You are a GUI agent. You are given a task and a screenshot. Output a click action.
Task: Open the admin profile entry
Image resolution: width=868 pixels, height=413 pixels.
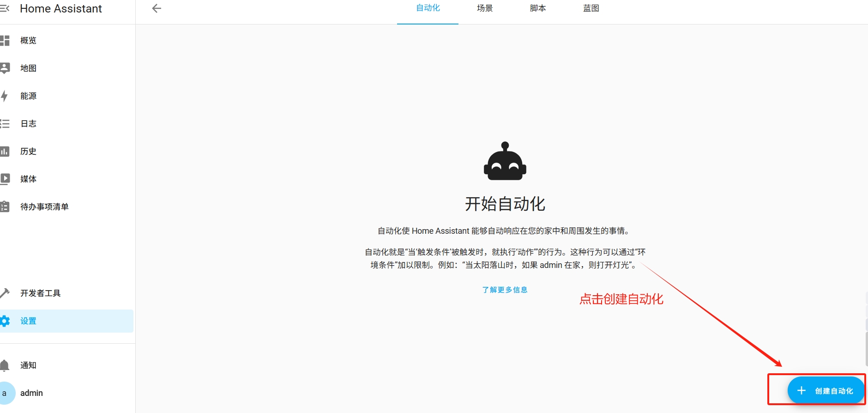point(66,393)
